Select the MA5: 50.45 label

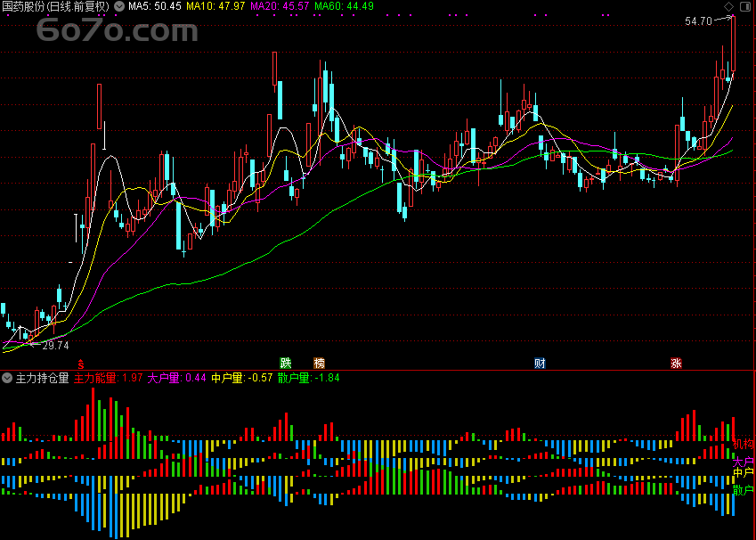(x=155, y=7)
